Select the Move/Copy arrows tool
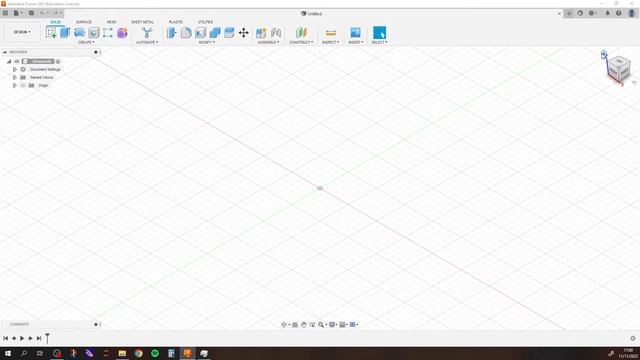This screenshot has height=360, width=640. coord(244,33)
